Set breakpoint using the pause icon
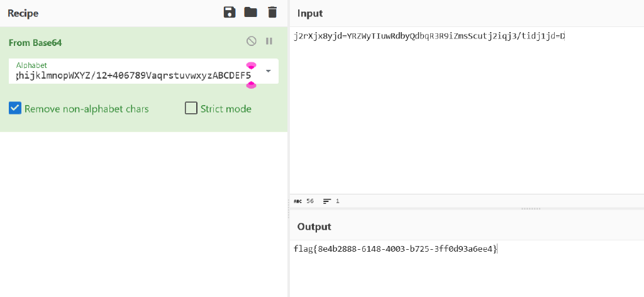644x297 pixels. coord(269,42)
